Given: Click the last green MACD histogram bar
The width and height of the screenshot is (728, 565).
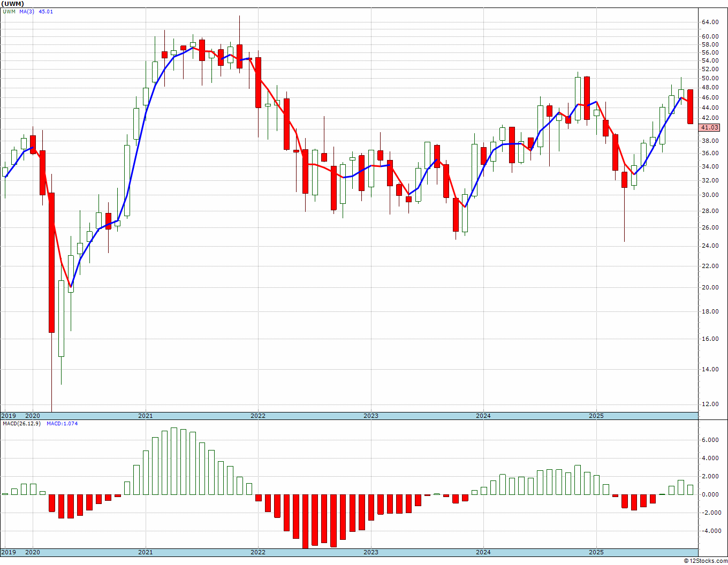Looking at the screenshot, I should tap(691, 490).
